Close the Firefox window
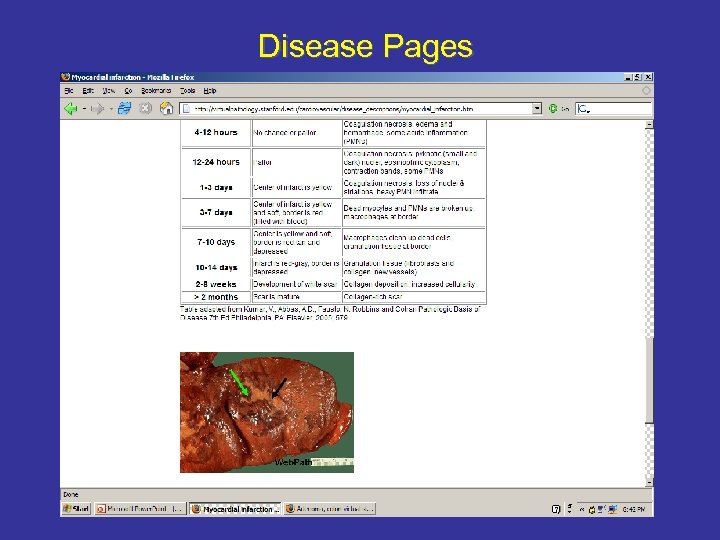Screen dimensions: 720x540 (x=648, y=77)
